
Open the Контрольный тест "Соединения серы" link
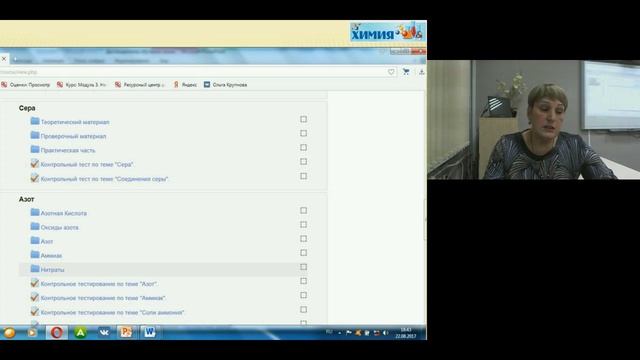(x=104, y=179)
